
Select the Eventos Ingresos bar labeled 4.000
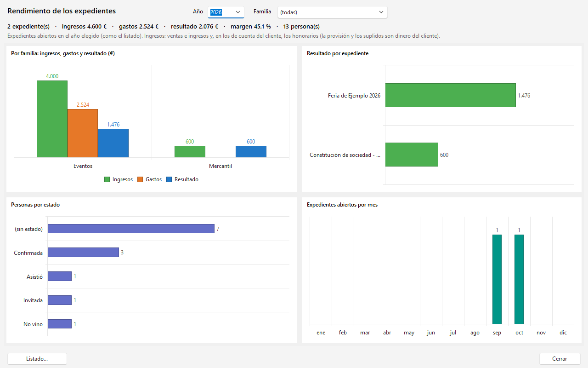pyautogui.click(x=52, y=119)
